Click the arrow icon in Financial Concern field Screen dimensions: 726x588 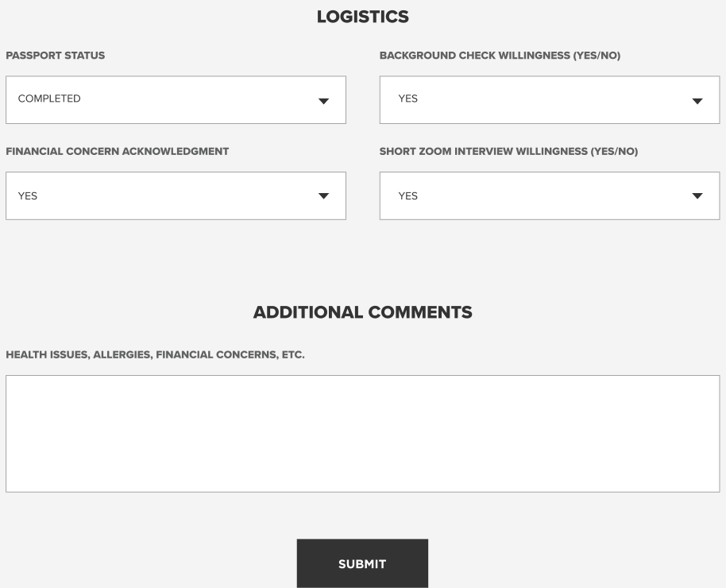[x=323, y=196]
